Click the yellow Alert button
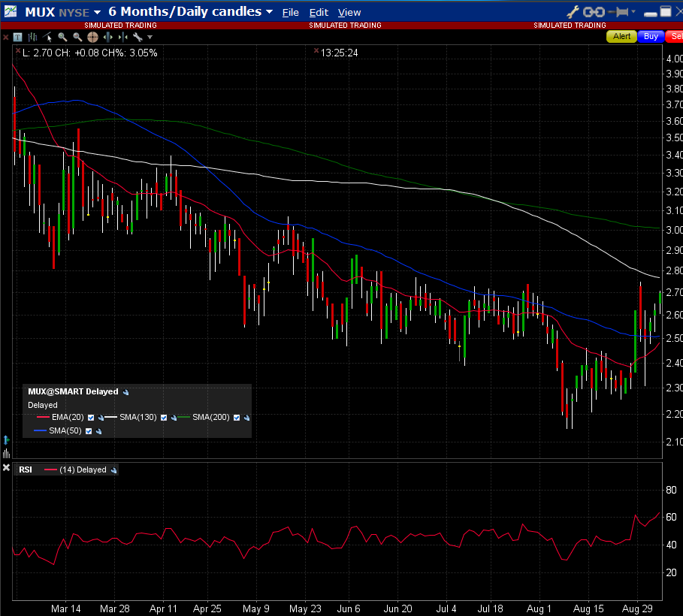This screenshot has width=683, height=616. point(621,36)
